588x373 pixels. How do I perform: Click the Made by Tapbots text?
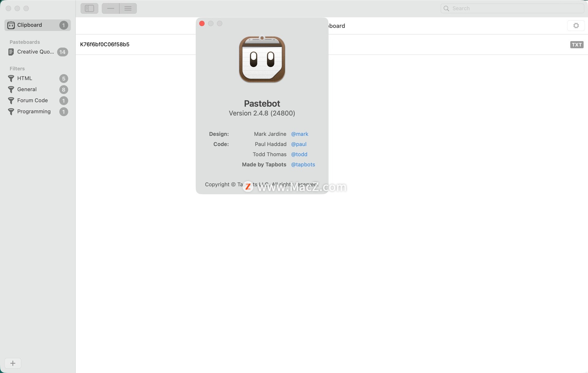[x=264, y=165]
